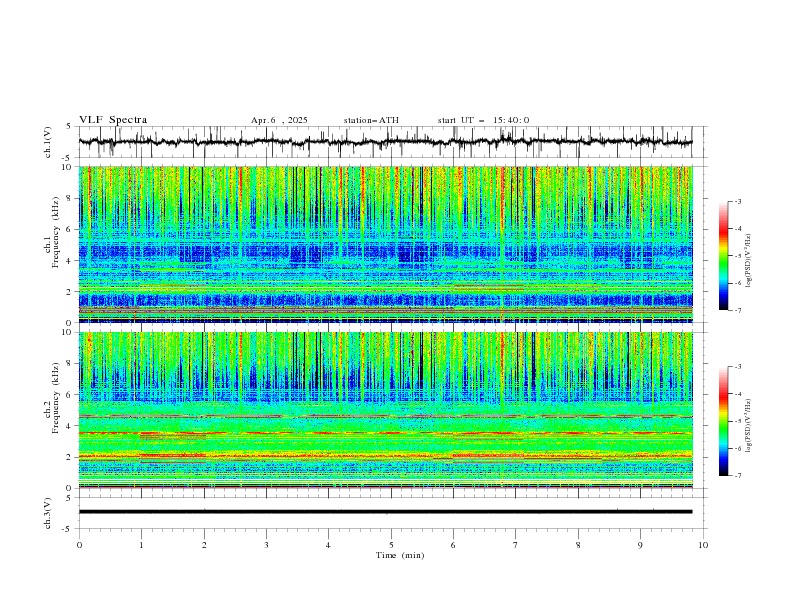This screenshot has width=792, height=612.
Task: Click time axis tick label '2'
Action: [x=204, y=545]
